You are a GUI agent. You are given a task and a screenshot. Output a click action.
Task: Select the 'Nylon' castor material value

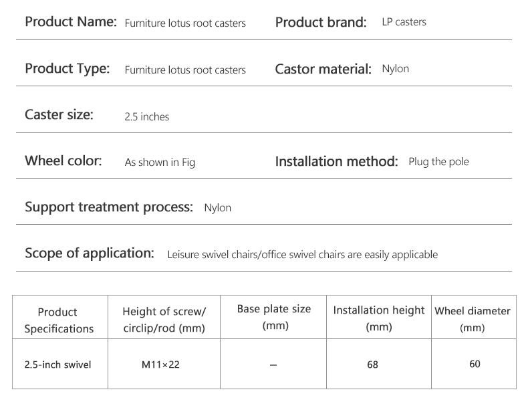395,69
